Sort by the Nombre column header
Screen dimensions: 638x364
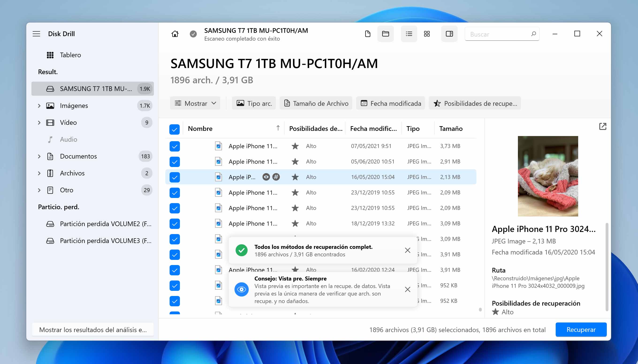point(234,129)
